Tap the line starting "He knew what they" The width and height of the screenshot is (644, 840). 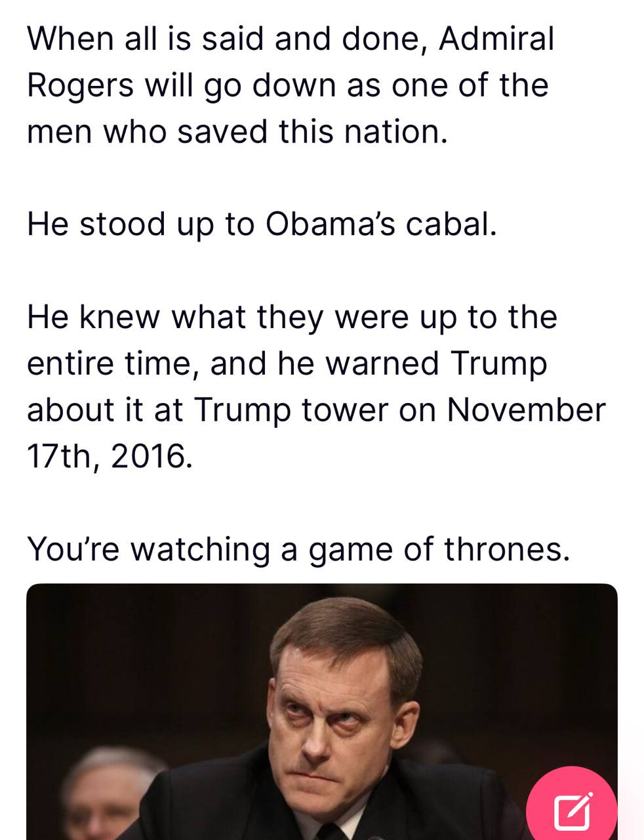[x=292, y=318]
